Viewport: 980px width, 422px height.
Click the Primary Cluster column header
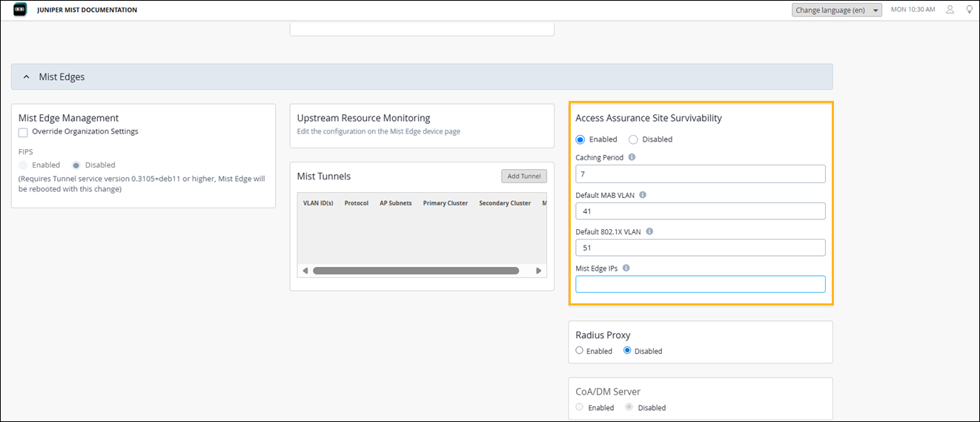coord(445,203)
